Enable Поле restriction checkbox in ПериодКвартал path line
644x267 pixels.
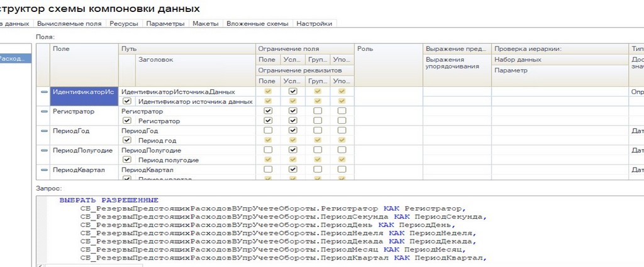coord(268,170)
